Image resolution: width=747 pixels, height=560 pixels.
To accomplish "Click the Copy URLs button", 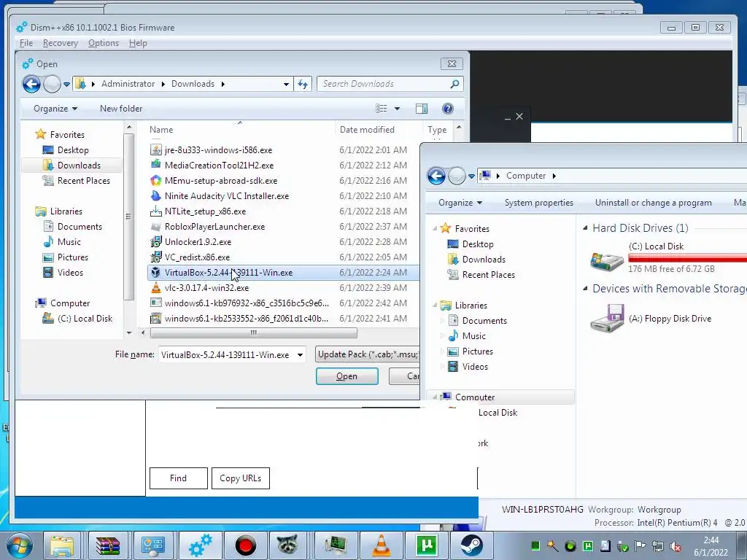I will (x=240, y=478).
